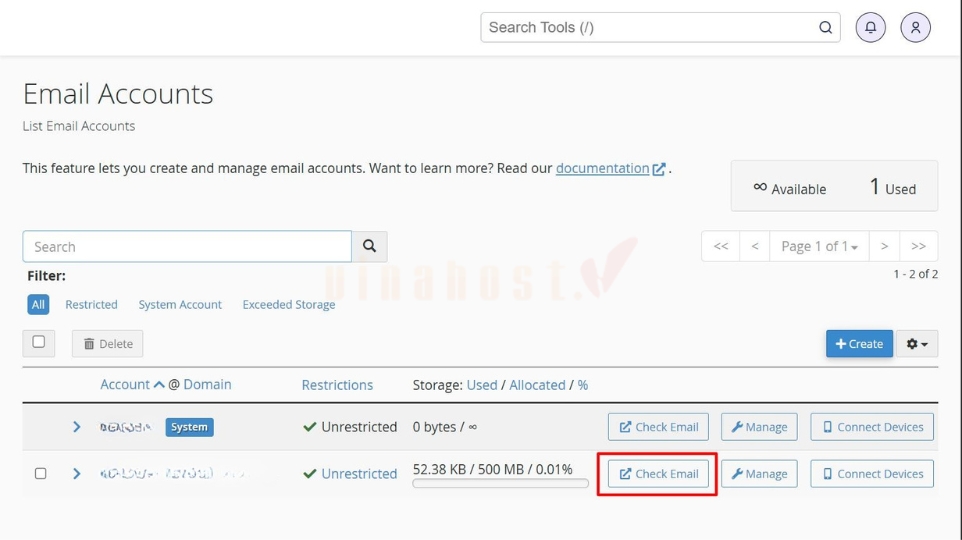This screenshot has width=962, height=540.
Task: Click the Email Accounts heading
Action: click(x=118, y=94)
